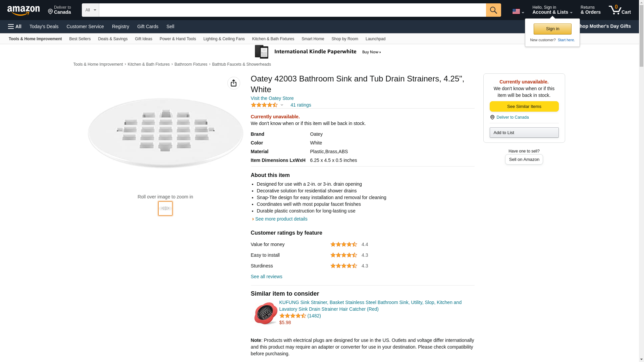
Task: Expand See more product details
Action: [x=281, y=219]
